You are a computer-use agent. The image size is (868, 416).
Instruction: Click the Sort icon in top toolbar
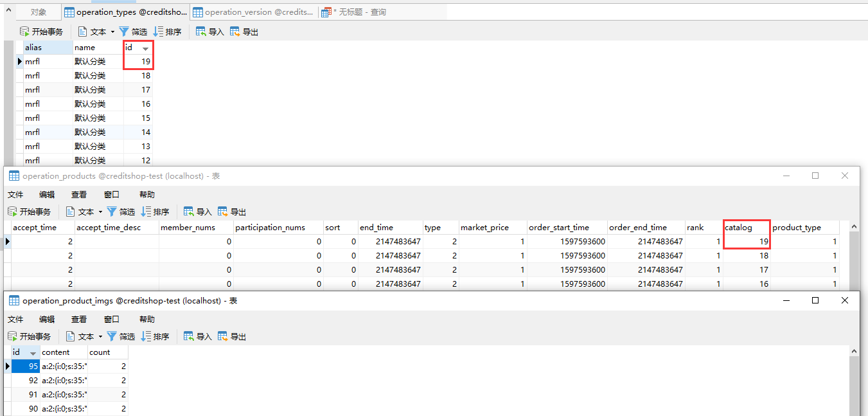(158, 32)
